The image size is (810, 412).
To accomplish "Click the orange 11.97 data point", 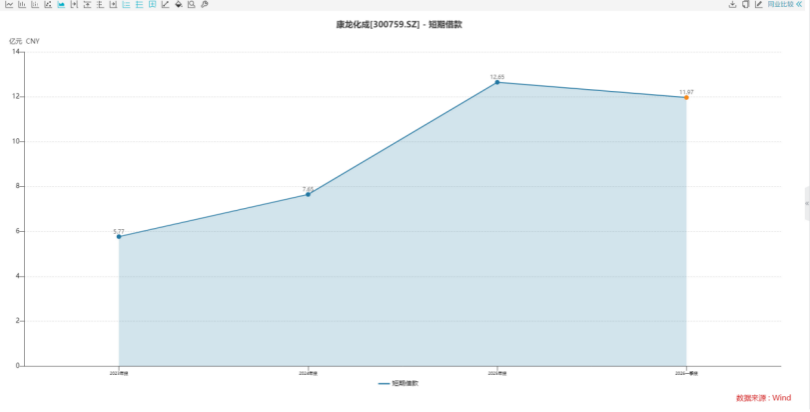I will tap(686, 98).
